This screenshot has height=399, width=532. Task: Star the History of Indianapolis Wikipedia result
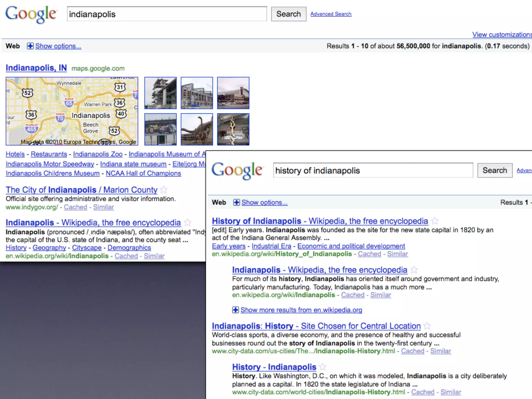[x=435, y=221]
